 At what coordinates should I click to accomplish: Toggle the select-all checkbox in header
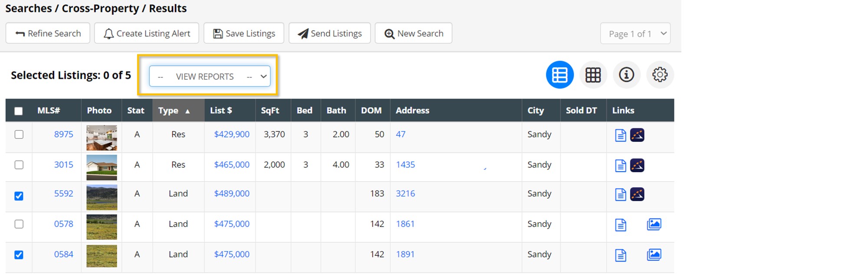tap(19, 111)
